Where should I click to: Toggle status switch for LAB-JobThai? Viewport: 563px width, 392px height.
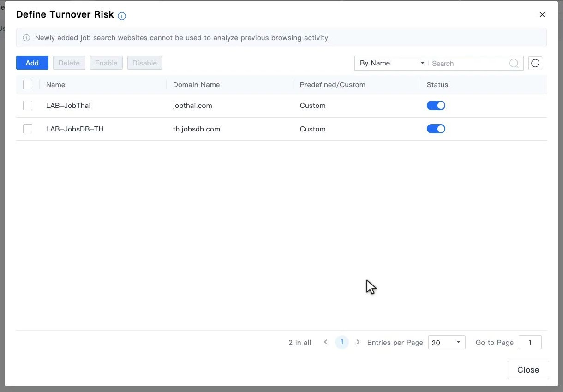(436, 106)
